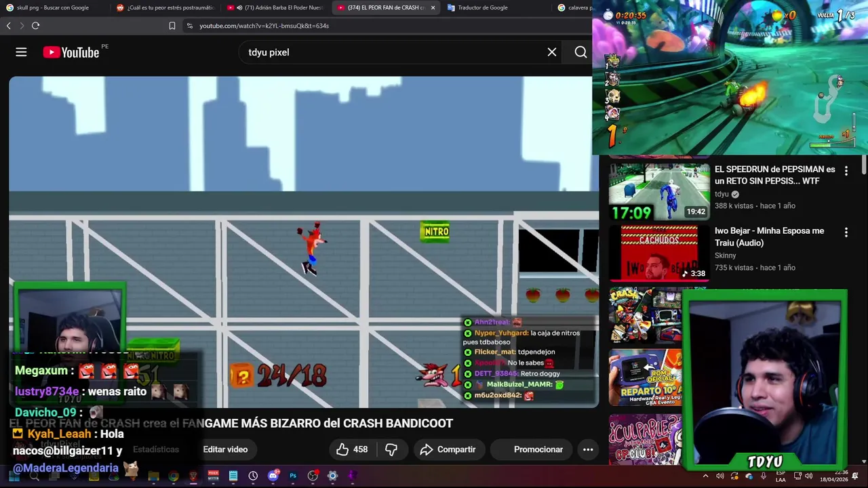This screenshot has height=488, width=868.
Task: Open Photoshop from the taskbar
Action: tap(293, 476)
